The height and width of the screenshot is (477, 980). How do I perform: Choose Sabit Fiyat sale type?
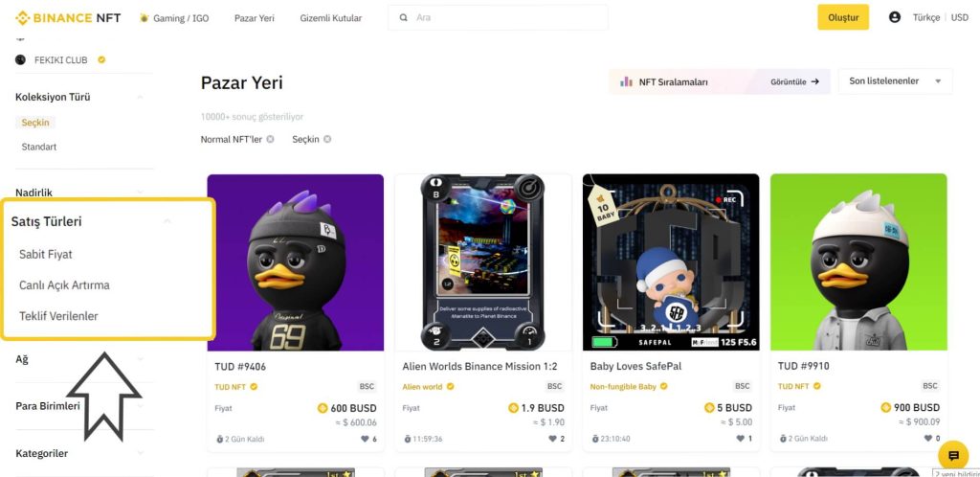(x=46, y=255)
